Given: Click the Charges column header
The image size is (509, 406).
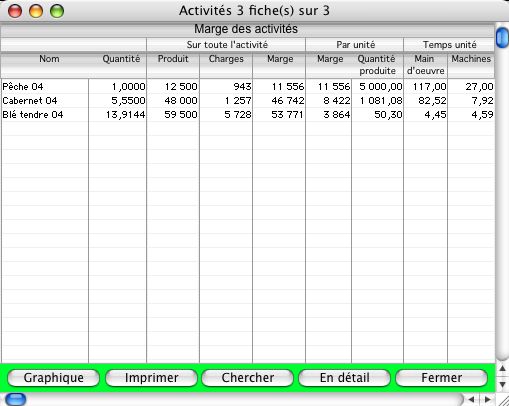Looking at the screenshot, I should click(x=226, y=59).
